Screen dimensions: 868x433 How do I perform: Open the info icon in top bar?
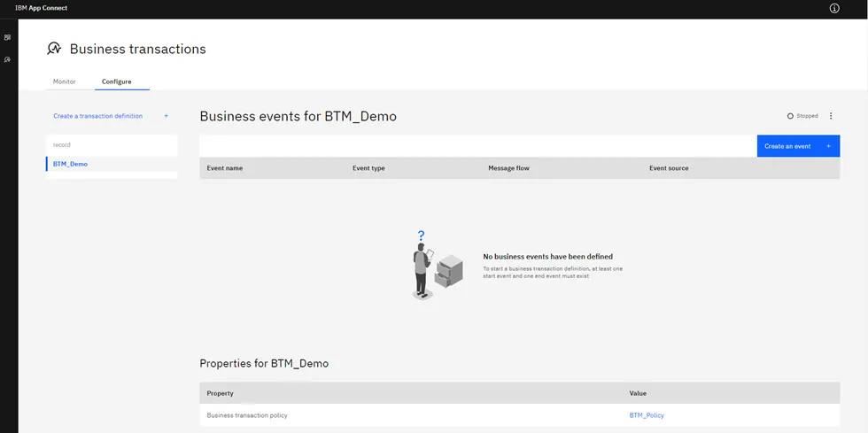tap(834, 8)
